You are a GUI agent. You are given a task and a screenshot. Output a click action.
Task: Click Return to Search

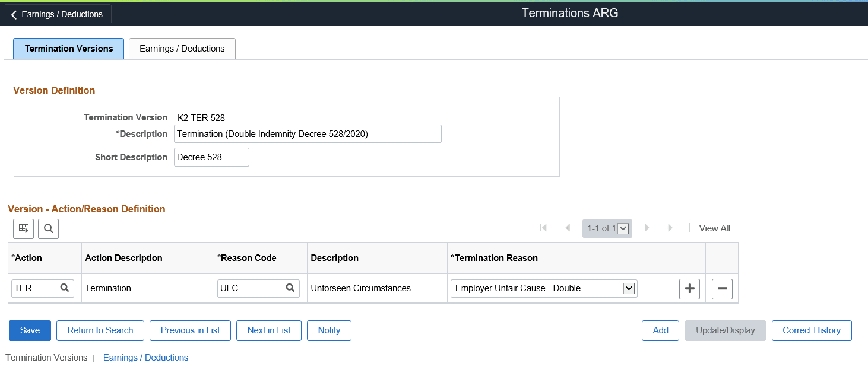[100, 330]
